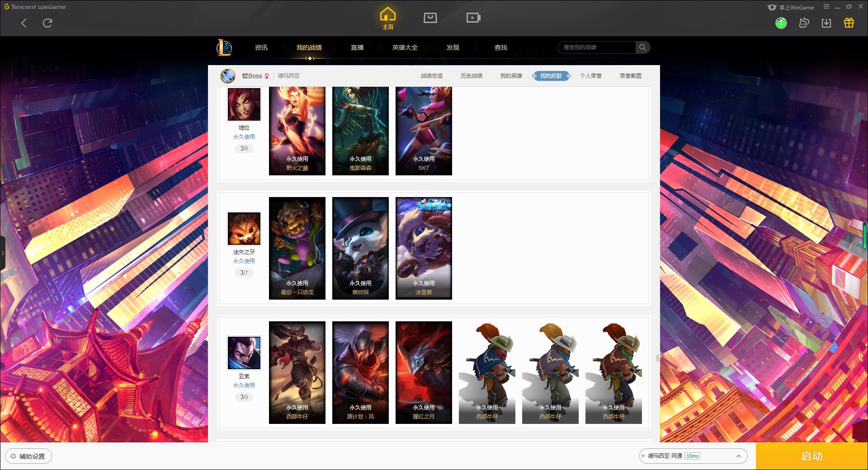Click the 33ms ping indicator
The image size is (868, 470).
(692, 456)
